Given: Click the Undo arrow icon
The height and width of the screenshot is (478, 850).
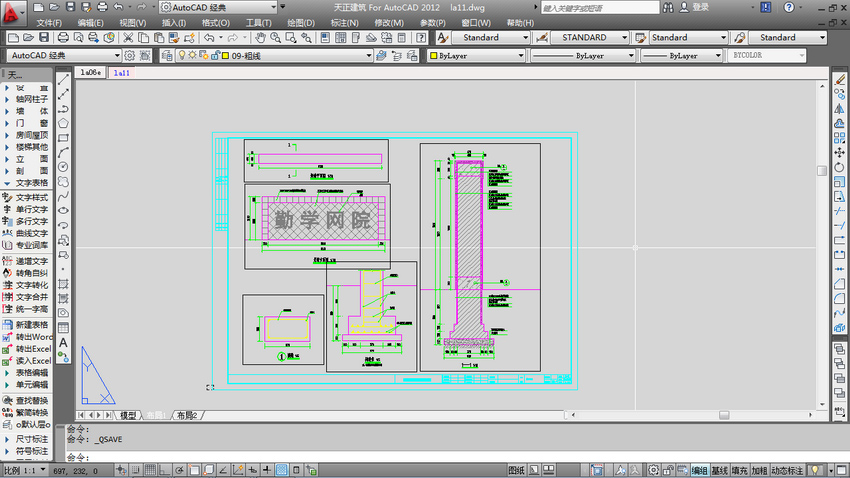Looking at the screenshot, I should point(209,37).
